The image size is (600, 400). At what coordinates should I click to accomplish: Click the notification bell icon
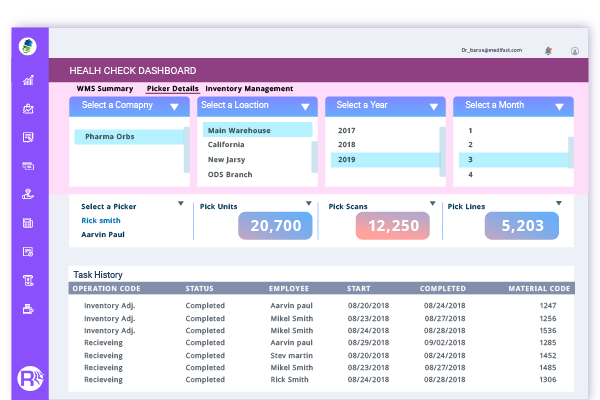coord(547,49)
